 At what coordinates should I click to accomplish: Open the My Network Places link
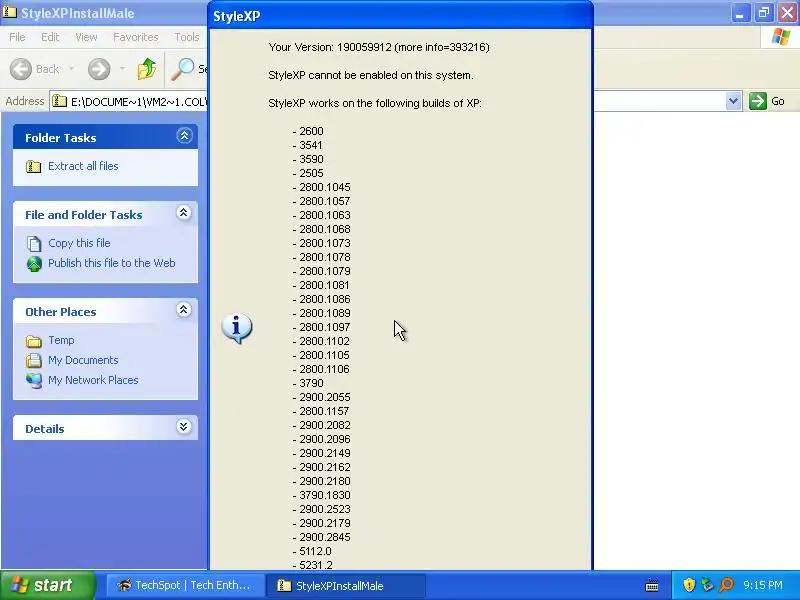click(93, 380)
